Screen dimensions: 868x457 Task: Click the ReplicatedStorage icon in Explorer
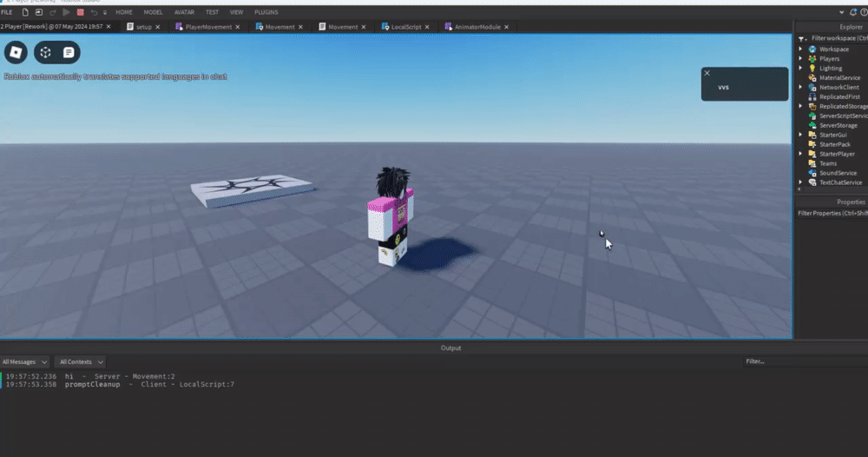coord(812,106)
